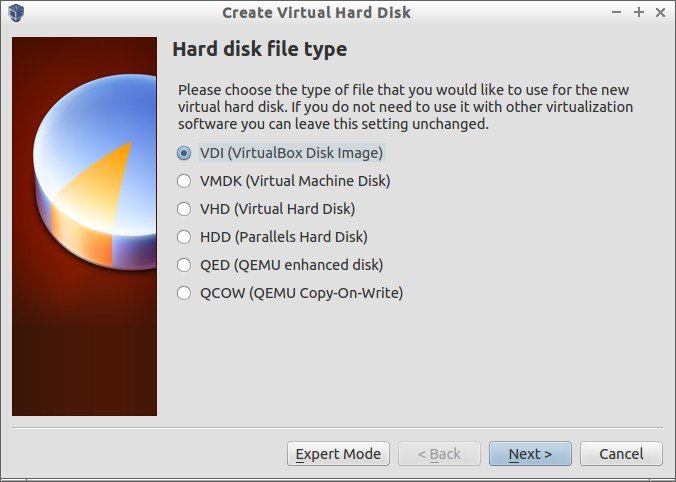The image size is (676, 482).
Task: Click the disabled Back button
Action: coord(439,454)
